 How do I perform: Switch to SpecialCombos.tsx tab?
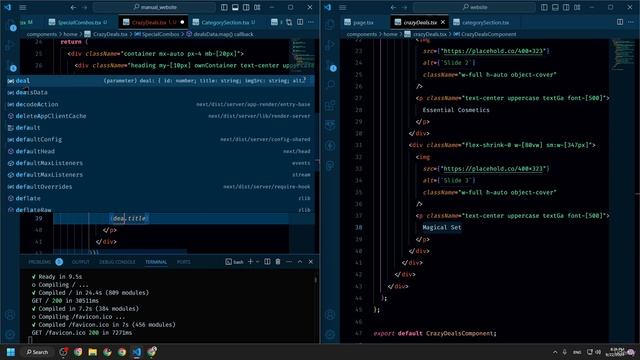click(x=78, y=22)
